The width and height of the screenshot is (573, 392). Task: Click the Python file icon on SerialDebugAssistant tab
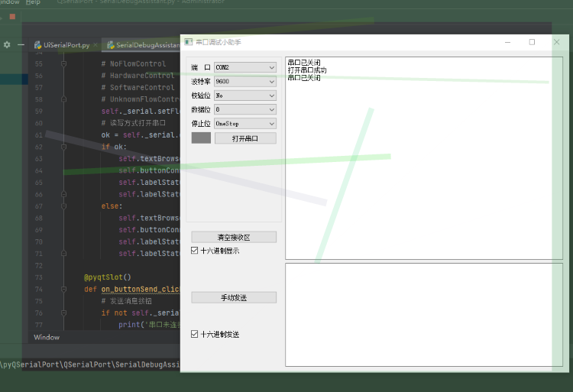[110, 45]
